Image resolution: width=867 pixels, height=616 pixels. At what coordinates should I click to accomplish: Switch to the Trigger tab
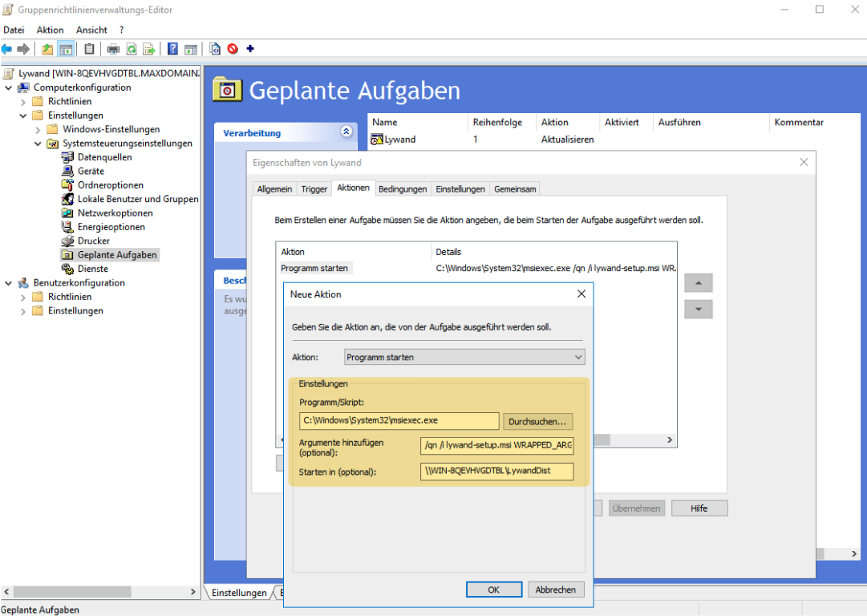314,189
